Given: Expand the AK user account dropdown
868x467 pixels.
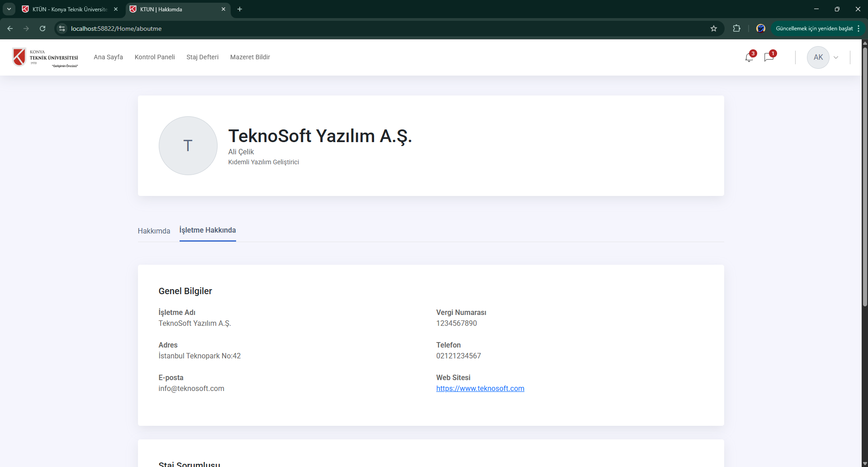Looking at the screenshot, I should pos(835,57).
